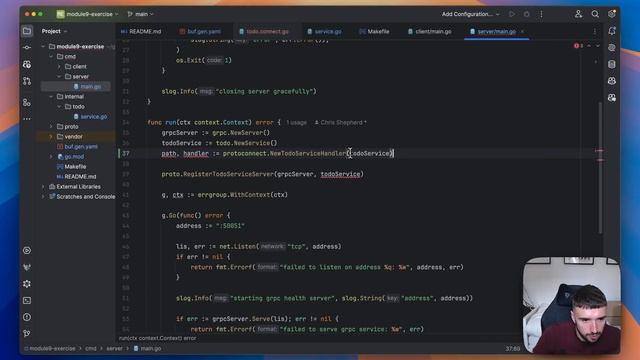Click the Debug bug icon
640x360 pixels.
pyautogui.click(x=527, y=14)
